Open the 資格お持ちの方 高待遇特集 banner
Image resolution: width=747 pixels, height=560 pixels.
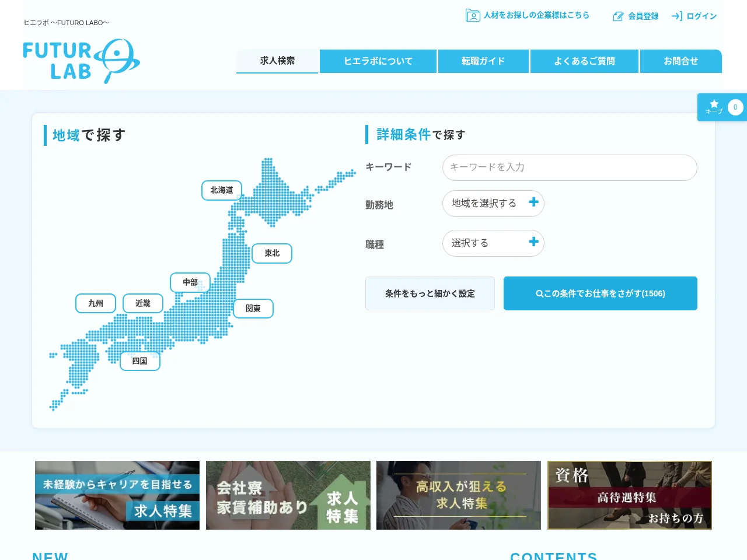tap(630, 495)
